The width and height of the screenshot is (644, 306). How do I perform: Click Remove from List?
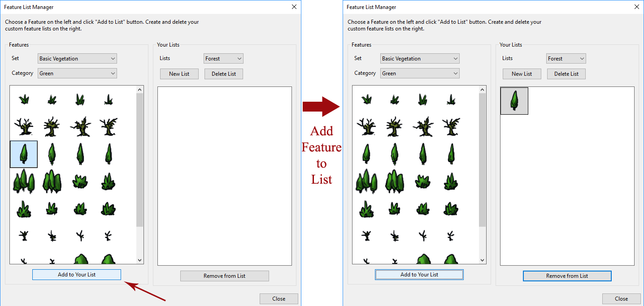click(224, 276)
